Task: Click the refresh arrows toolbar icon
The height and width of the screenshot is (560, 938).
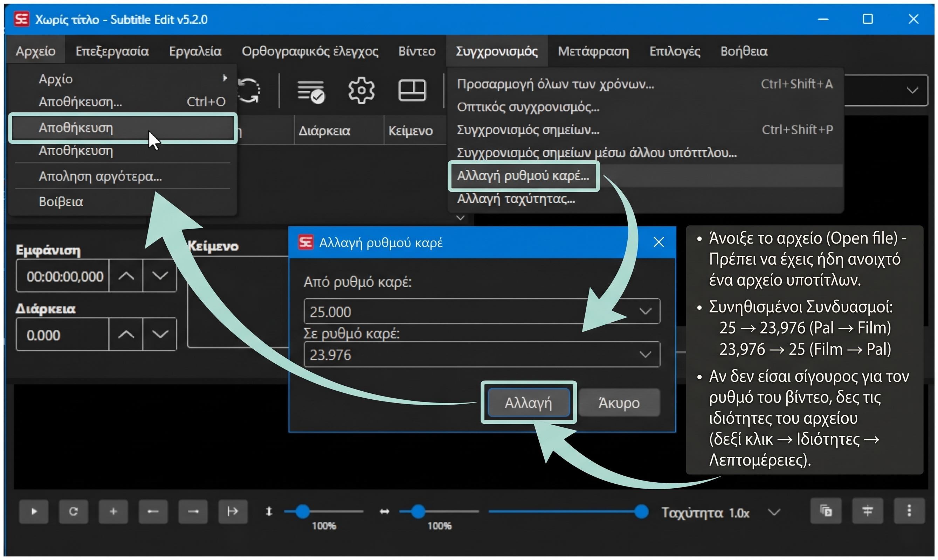Action: coord(249,90)
